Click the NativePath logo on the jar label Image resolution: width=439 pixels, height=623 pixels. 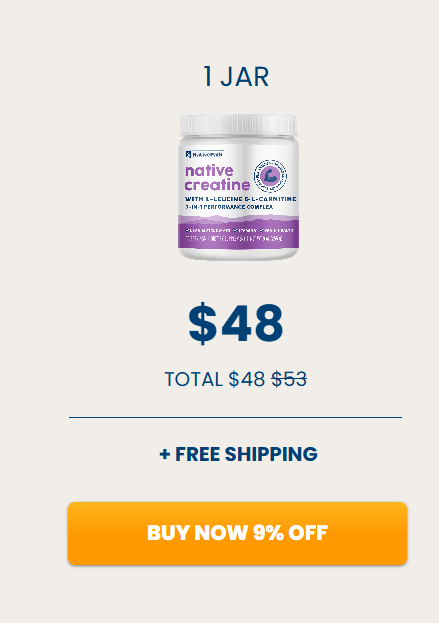tap(204, 154)
